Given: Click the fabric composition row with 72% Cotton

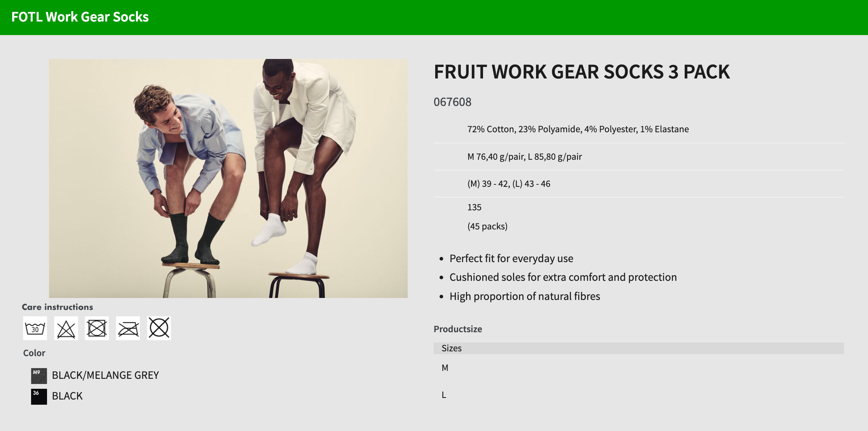Looking at the screenshot, I should (578, 129).
